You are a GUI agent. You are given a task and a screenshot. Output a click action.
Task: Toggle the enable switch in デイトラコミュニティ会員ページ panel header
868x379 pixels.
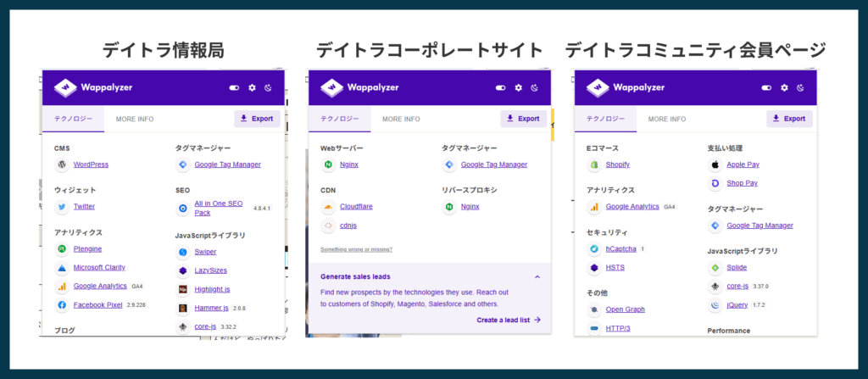766,87
